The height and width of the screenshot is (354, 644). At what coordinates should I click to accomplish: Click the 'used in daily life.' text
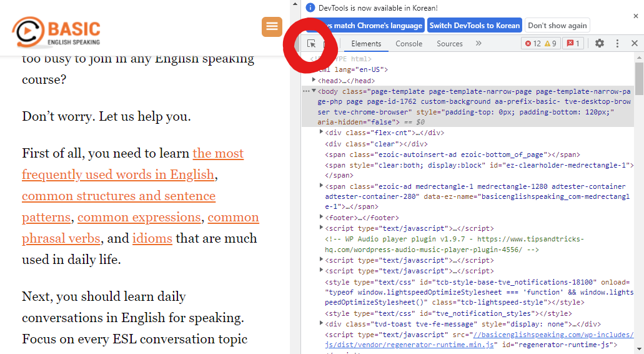point(71,260)
